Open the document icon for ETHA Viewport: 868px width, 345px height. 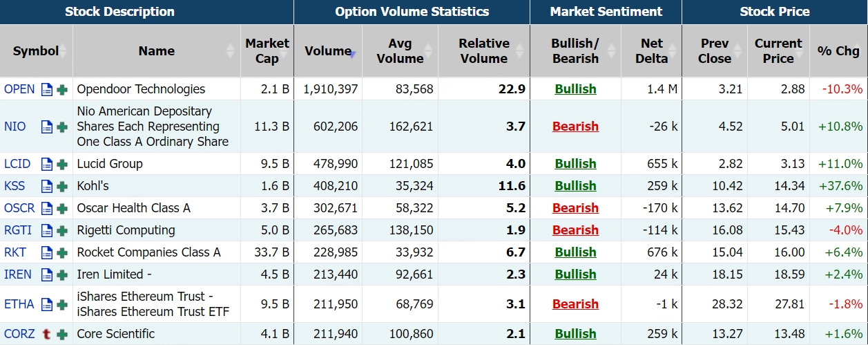click(47, 304)
